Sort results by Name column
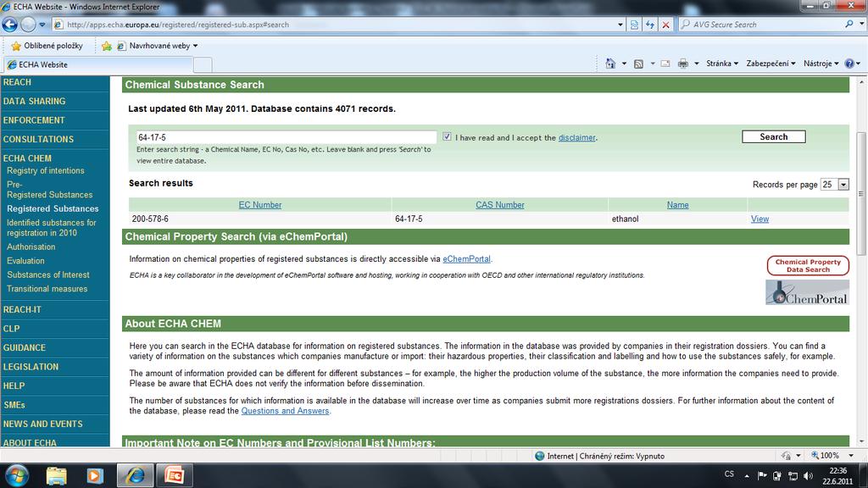The width and height of the screenshot is (868, 488). point(677,205)
